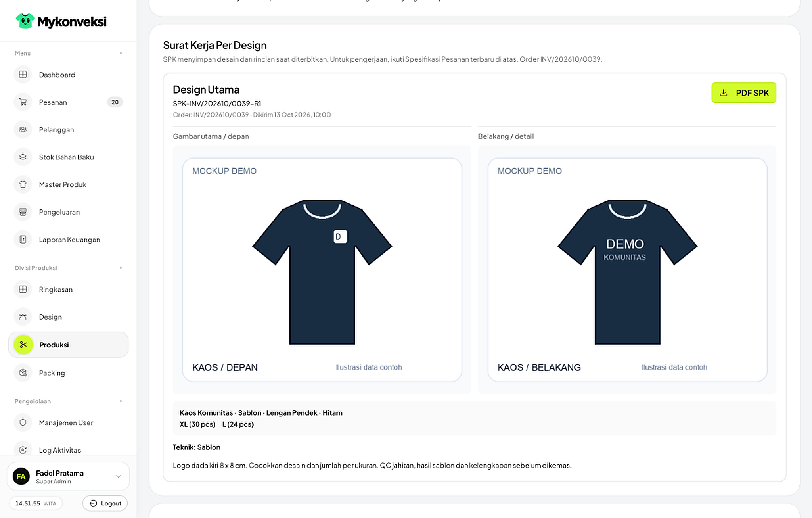Screen dimensions: 812x518
Task: Open Laporan Keuangan in sidebar
Action: coord(68,240)
